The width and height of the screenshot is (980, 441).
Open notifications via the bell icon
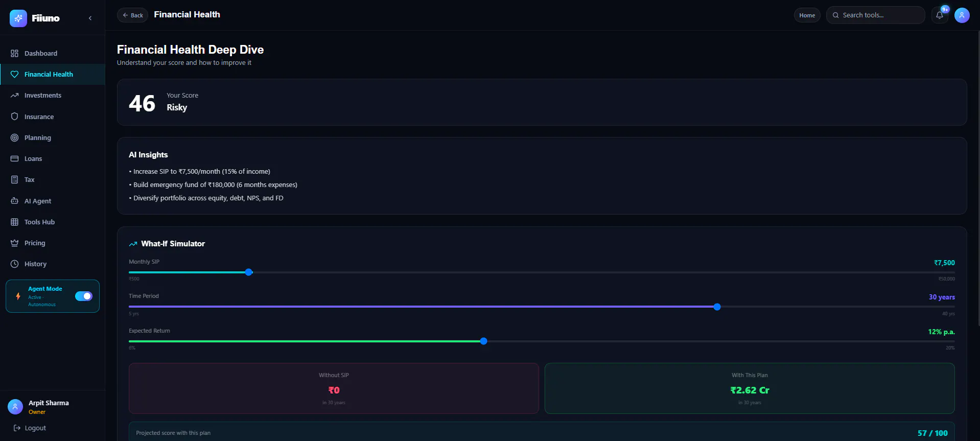[940, 15]
